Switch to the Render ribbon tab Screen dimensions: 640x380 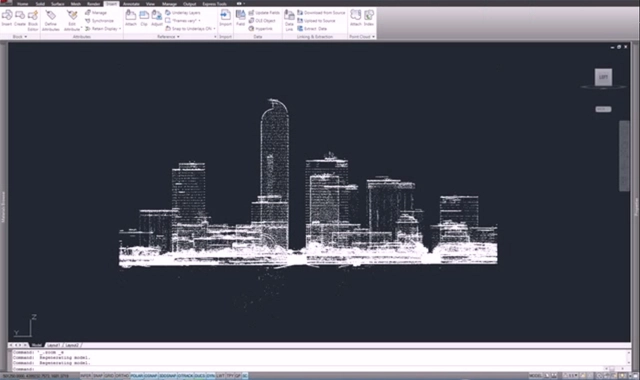pyautogui.click(x=93, y=4)
